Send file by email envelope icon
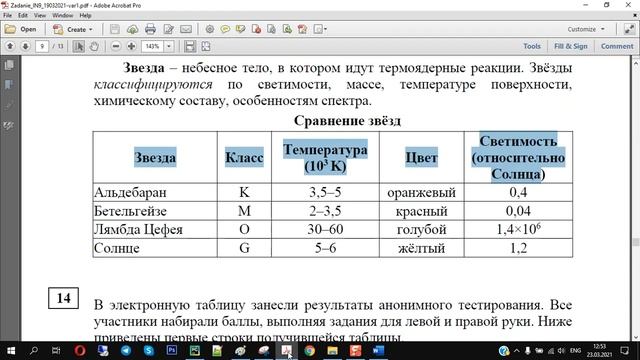The height and width of the screenshot is (360, 640). tap(186, 29)
